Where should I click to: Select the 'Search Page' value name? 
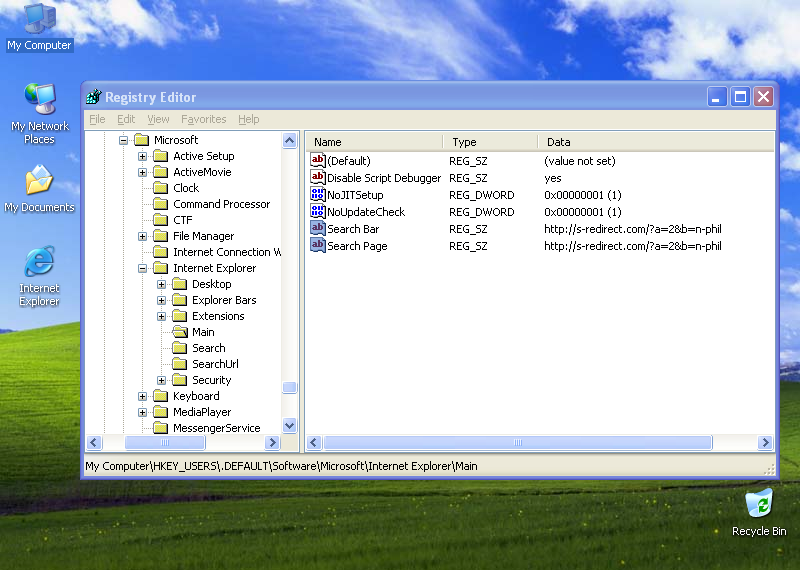[x=357, y=246]
